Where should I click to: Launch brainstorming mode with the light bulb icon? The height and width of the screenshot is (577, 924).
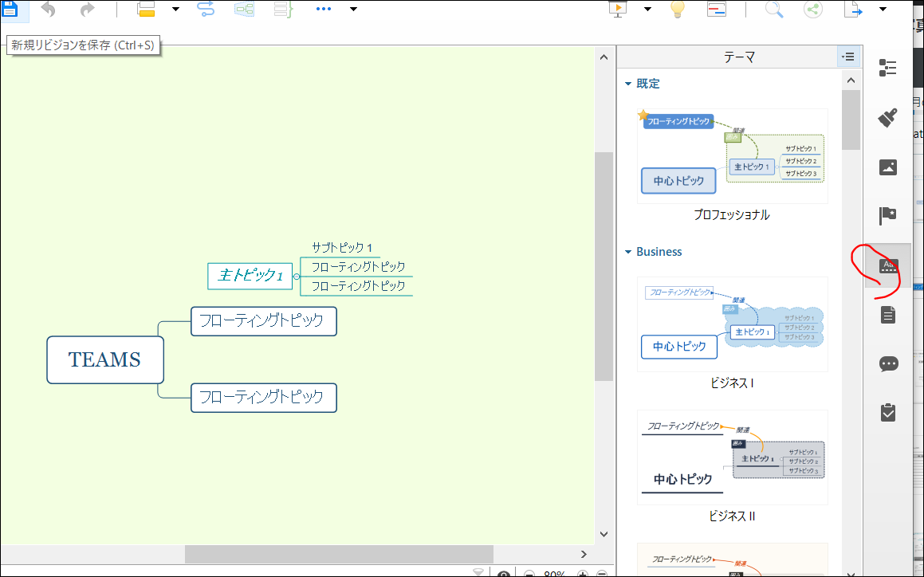(x=678, y=9)
